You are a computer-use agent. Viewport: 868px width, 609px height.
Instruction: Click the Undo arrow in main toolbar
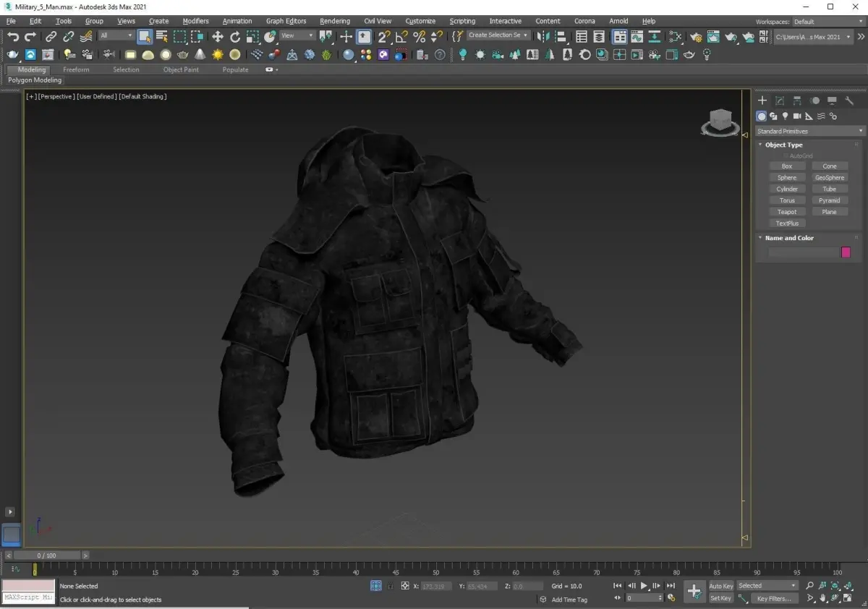(x=13, y=36)
